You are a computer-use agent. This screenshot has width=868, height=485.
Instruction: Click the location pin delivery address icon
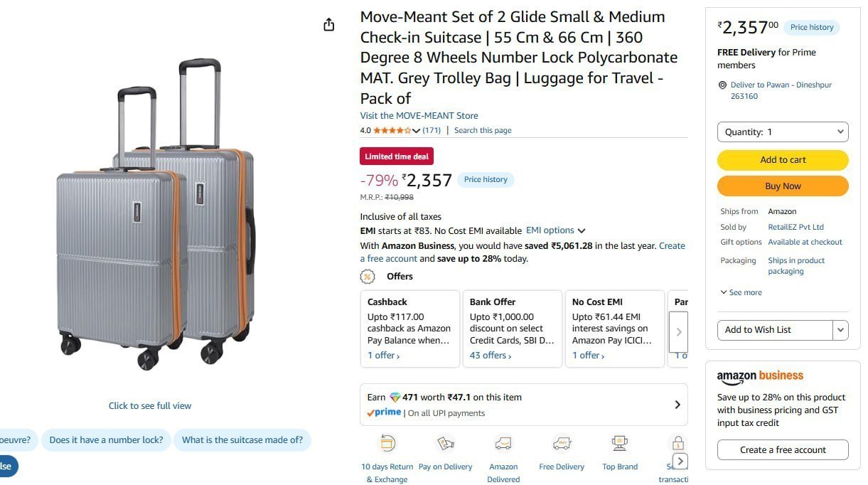tap(722, 85)
